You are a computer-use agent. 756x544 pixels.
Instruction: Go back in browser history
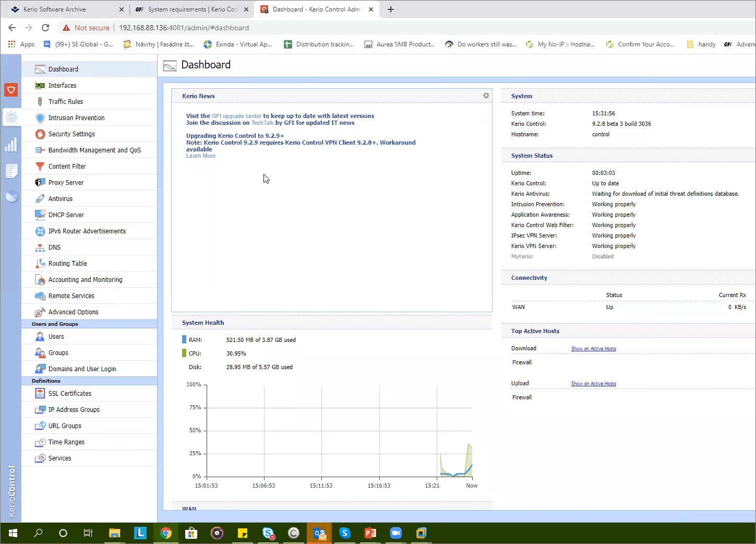coord(12,28)
